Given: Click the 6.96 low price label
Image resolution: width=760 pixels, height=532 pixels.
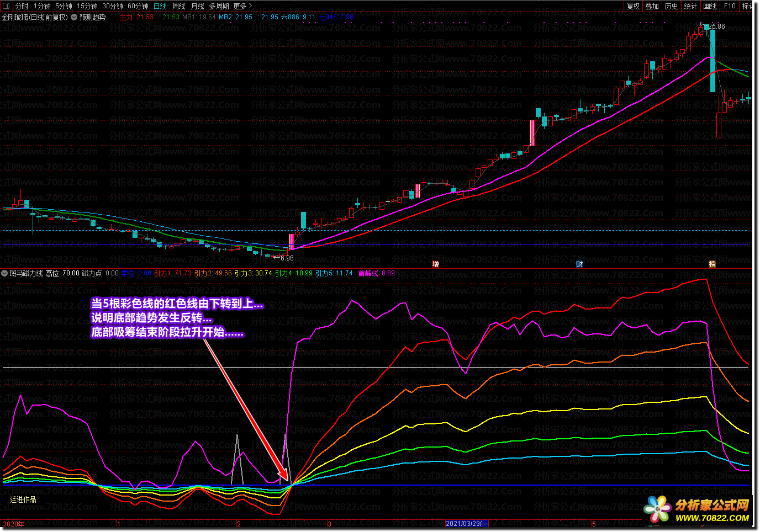Looking at the screenshot, I should [287, 258].
